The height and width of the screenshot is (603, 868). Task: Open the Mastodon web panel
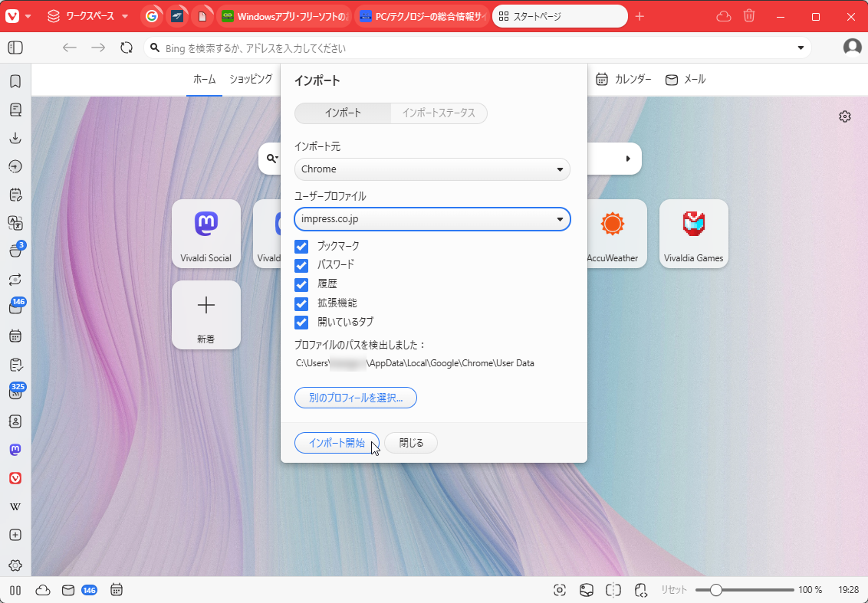tap(15, 450)
